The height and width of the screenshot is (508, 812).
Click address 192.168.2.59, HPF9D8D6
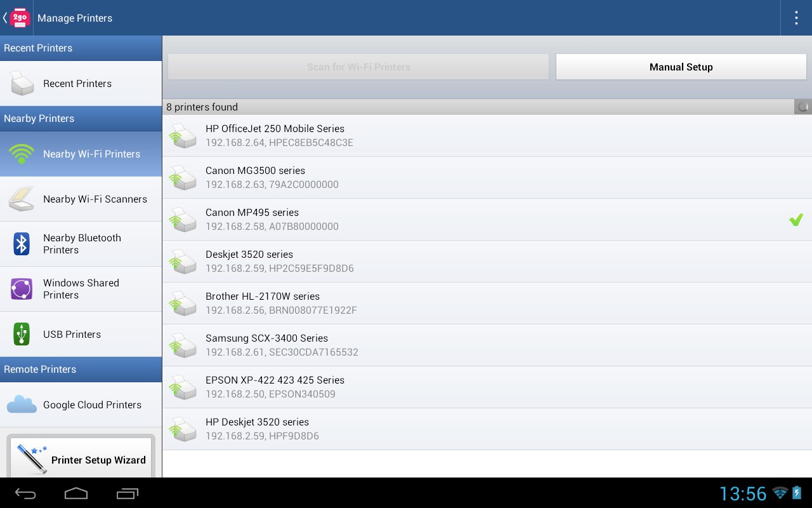[262, 436]
